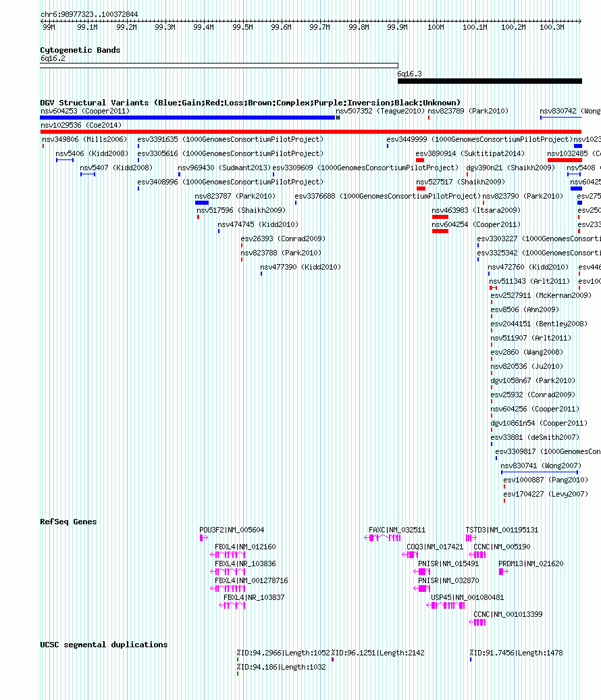Viewport: 601px width, 700px height.
Task: Click the esv3449999 variant label
Action: 479,140
